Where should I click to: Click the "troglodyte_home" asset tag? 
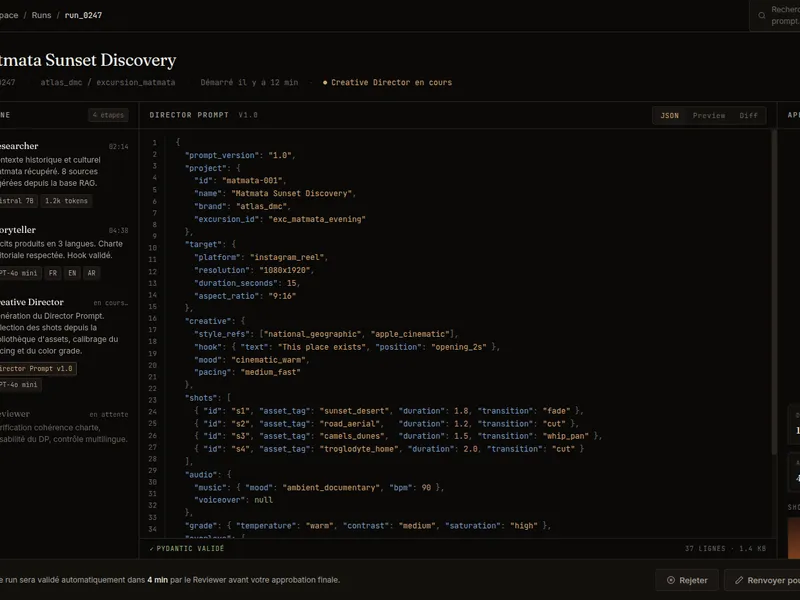pyautogui.click(x=361, y=449)
